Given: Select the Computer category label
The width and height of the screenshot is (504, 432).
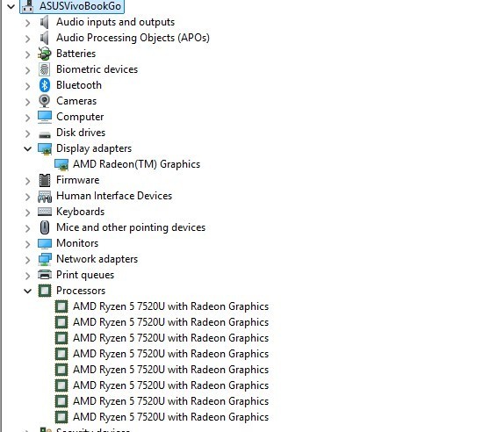Looking at the screenshot, I should pyautogui.click(x=80, y=117).
